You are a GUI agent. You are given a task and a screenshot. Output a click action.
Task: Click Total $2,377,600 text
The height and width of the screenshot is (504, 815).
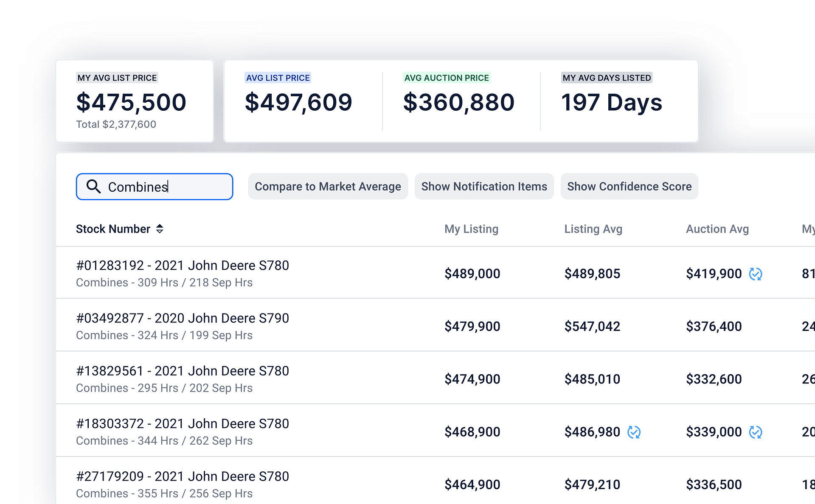[x=116, y=124]
